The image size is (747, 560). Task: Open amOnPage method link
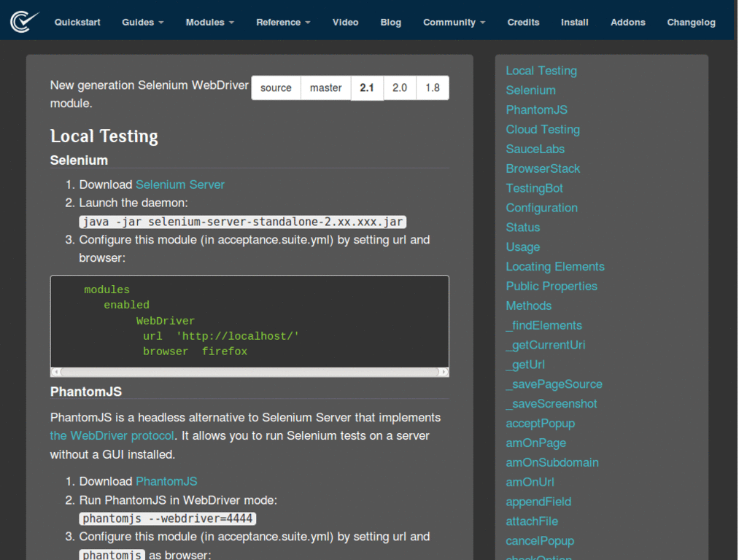click(x=536, y=443)
